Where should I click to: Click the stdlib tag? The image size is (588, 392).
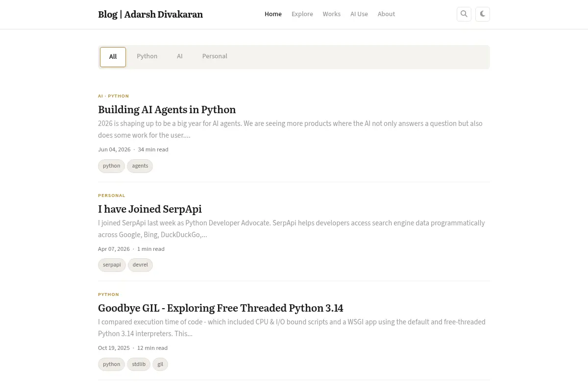pos(139,364)
